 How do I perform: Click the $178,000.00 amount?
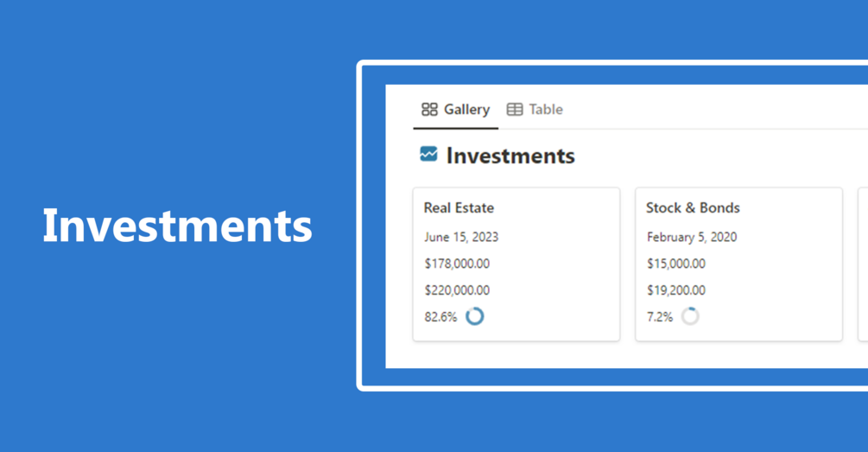tap(457, 264)
